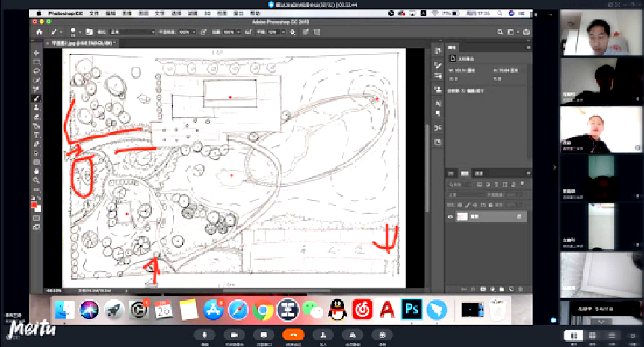
Task: Select the Move tool in toolbox
Action: point(36,53)
